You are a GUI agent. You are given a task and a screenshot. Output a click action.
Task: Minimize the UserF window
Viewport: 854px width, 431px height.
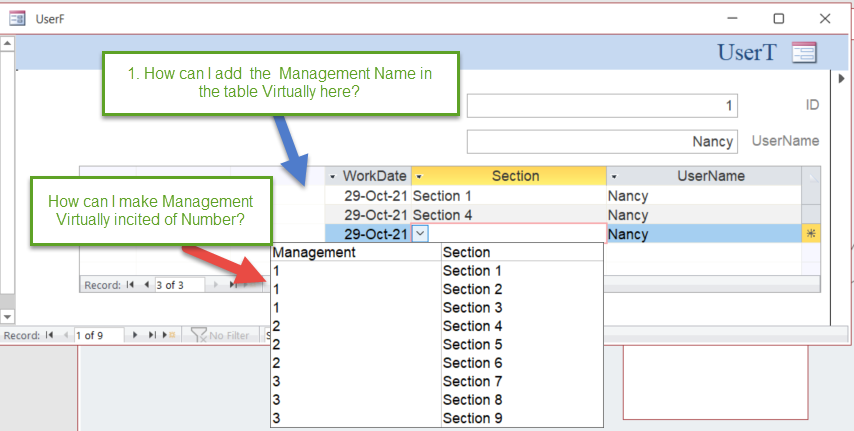pyautogui.click(x=733, y=19)
